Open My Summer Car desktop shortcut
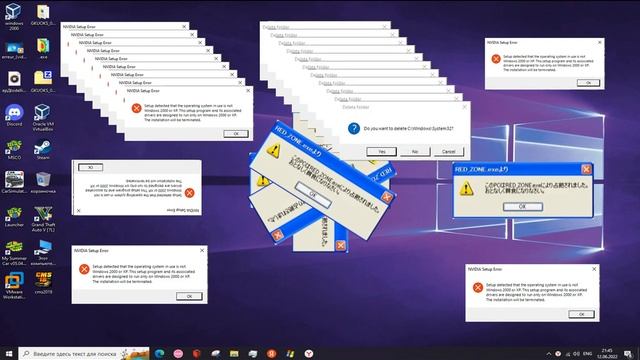 [14, 252]
